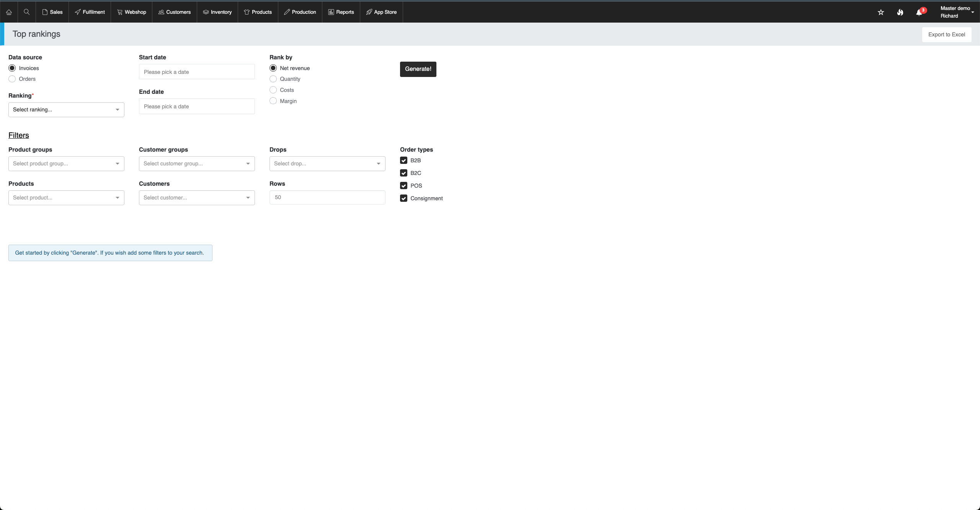Open the Products menu
This screenshot has height=510, width=980.
(x=258, y=12)
